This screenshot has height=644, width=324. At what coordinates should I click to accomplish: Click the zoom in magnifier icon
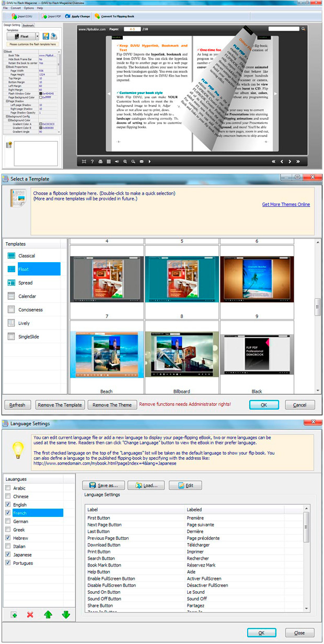[x=125, y=162]
